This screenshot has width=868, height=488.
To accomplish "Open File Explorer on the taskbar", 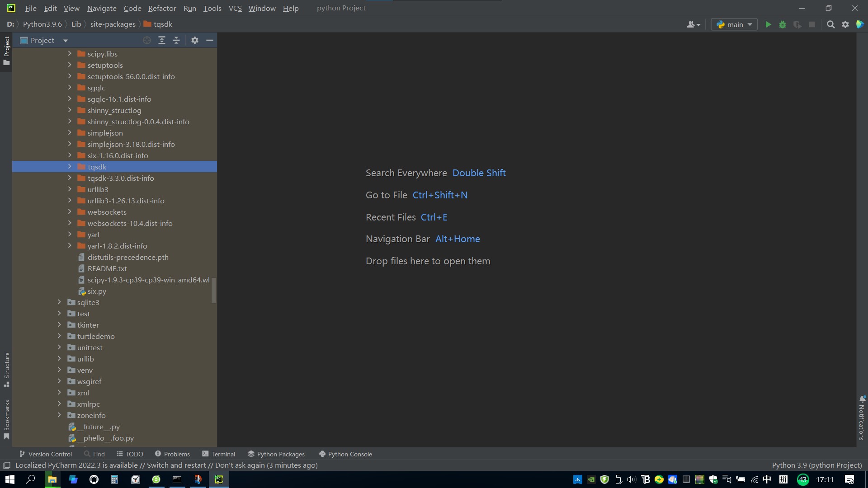I will click(x=52, y=479).
